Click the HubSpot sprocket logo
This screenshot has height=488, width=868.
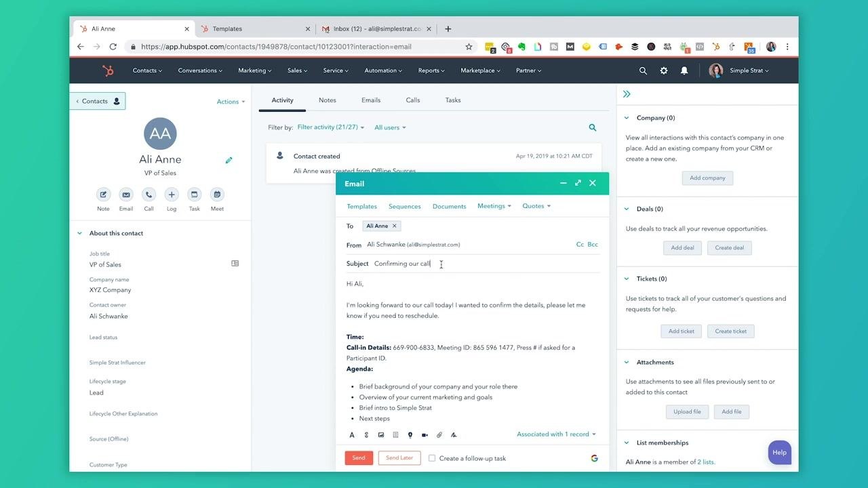point(108,70)
